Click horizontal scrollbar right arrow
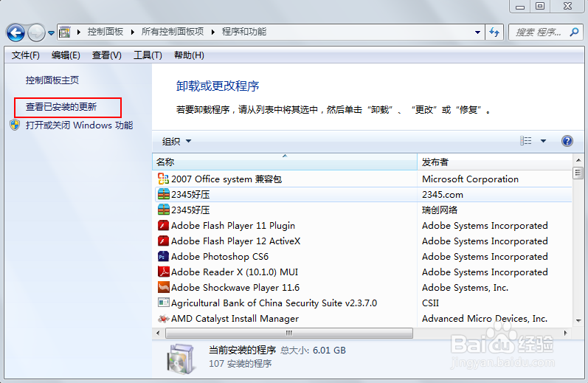Screen dimensions: 588x383 (x=566, y=333)
